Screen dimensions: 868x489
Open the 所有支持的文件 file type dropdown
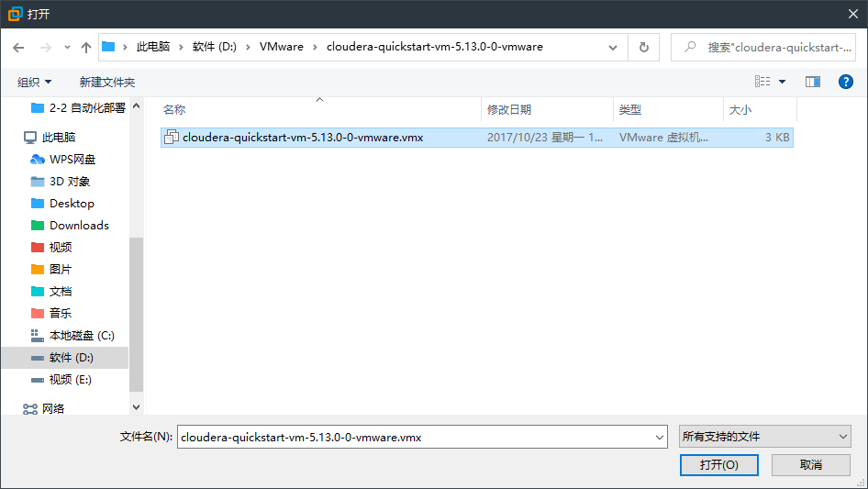click(764, 437)
